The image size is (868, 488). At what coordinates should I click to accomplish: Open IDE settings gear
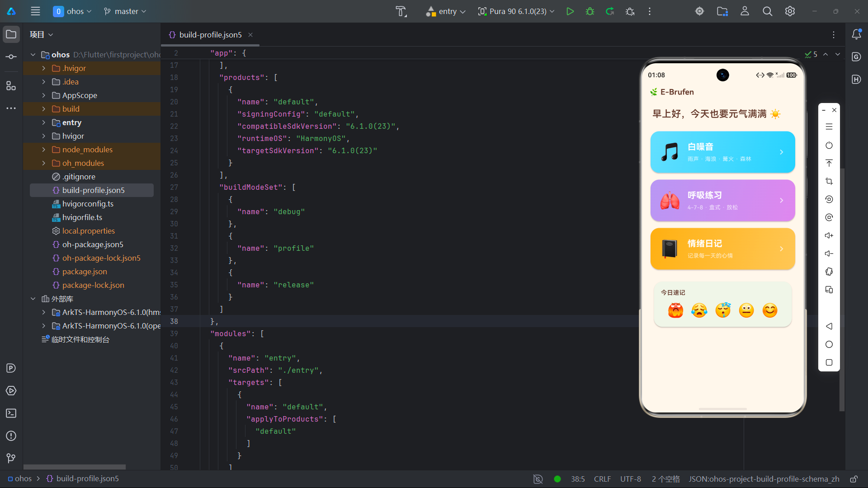[x=790, y=11]
